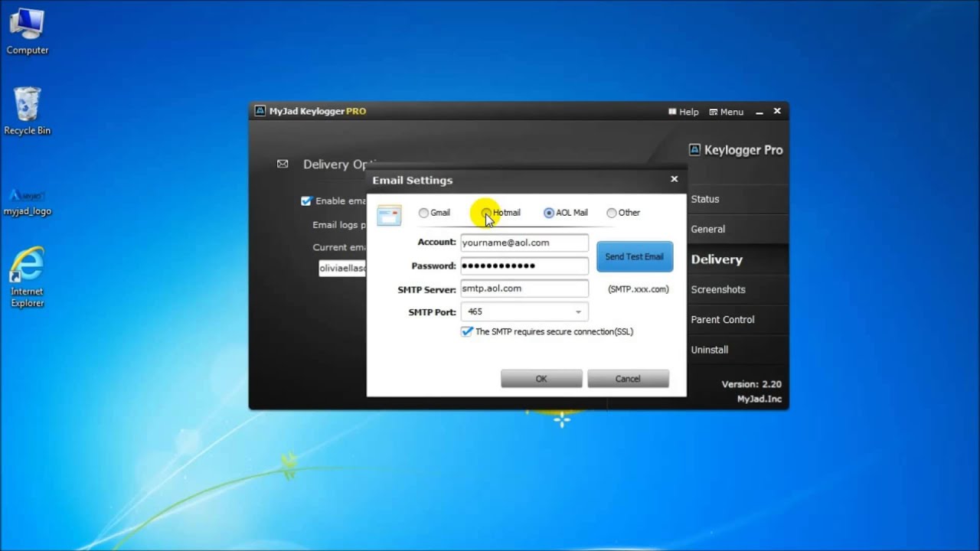Click the envelope icon beside Delivery Options
The image size is (980, 551).
click(x=283, y=164)
